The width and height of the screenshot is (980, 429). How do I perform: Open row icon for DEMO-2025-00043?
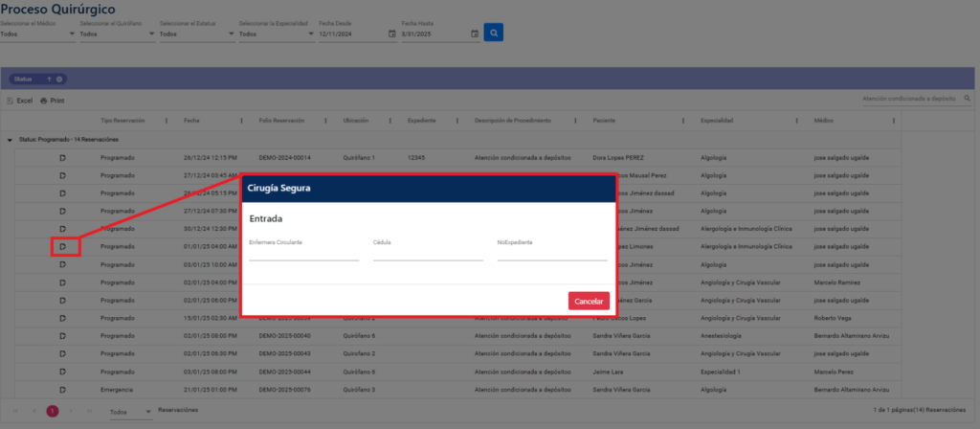(x=62, y=353)
